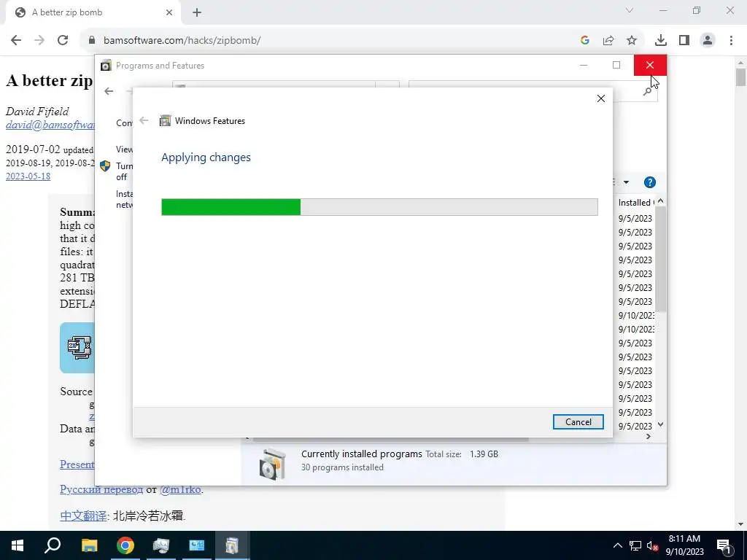The image size is (747, 560).
Task: Click back arrow in Programs and Features
Action: [x=109, y=91]
